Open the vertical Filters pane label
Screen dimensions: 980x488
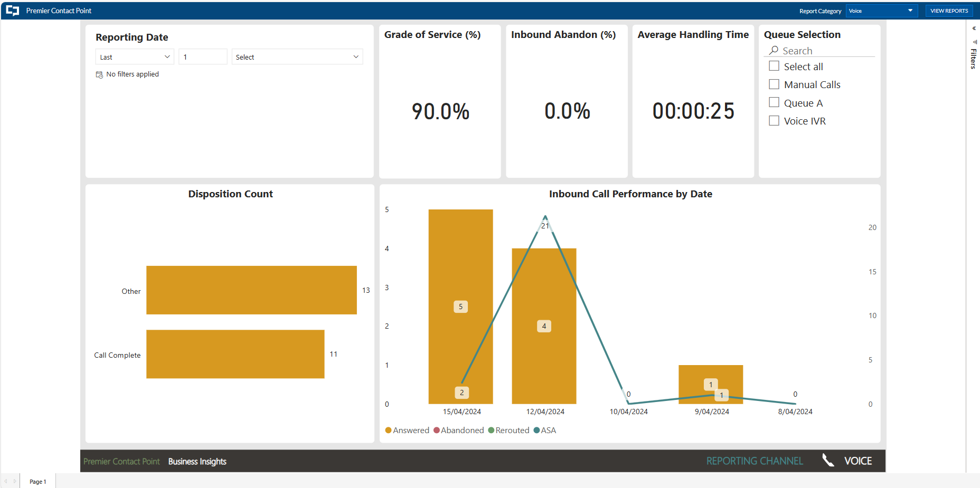[974, 59]
